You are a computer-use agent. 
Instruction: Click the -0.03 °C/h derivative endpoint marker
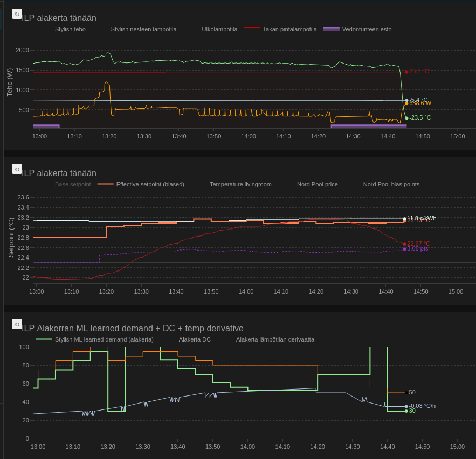(x=406, y=406)
